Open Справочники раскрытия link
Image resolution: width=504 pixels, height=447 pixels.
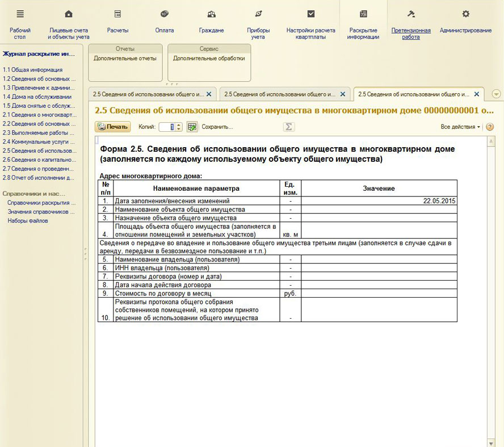coord(41,203)
